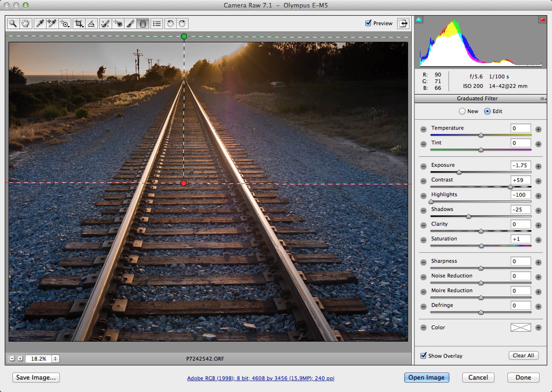Select the Zoom tool in toolbar

tap(12, 23)
